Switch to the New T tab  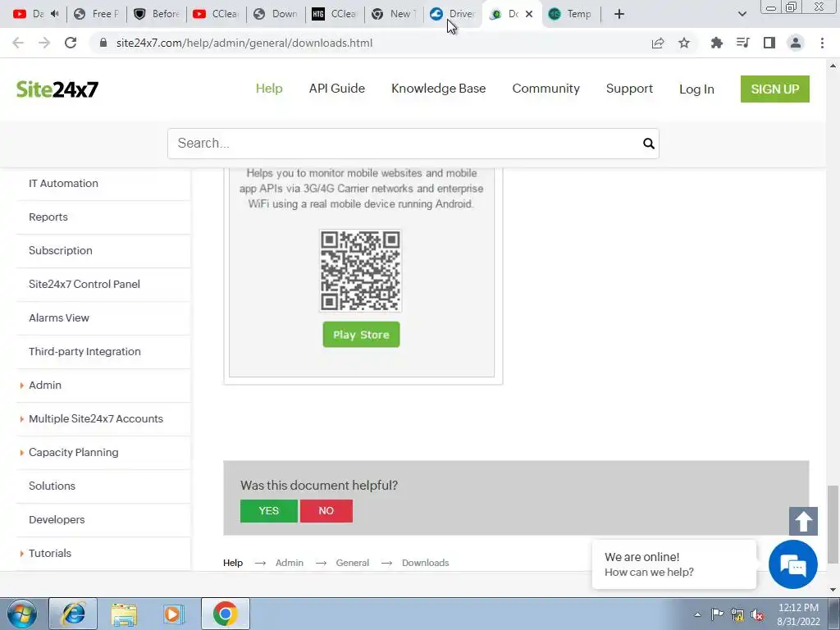pos(394,14)
